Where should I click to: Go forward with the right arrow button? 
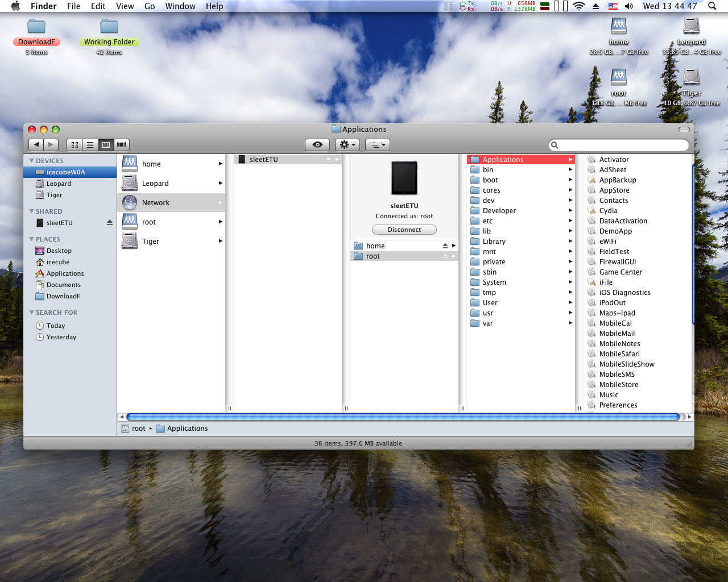(x=51, y=145)
